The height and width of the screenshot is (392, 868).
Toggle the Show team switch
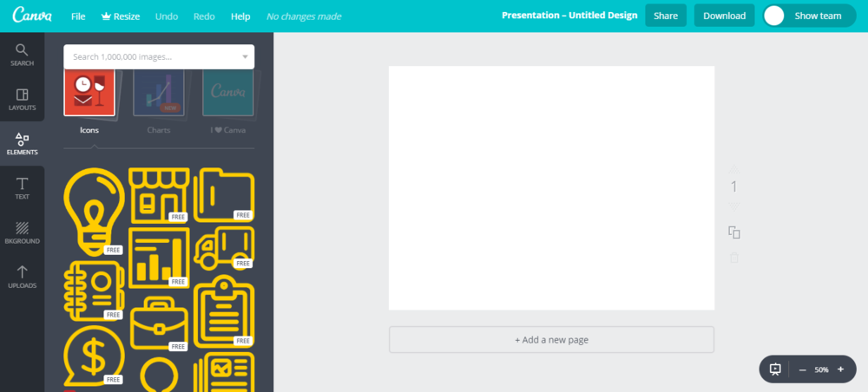[x=774, y=16]
